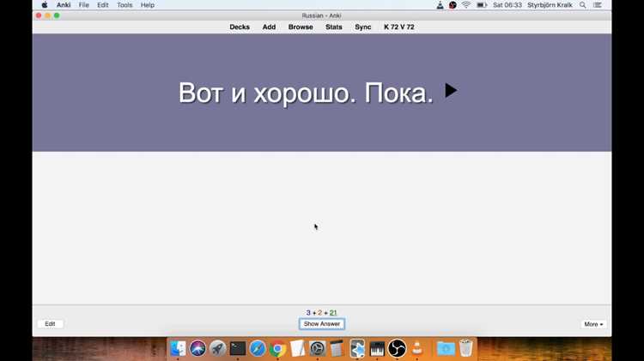Click the new cards count 3
The image size is (644, 361).
coord(308,313)
